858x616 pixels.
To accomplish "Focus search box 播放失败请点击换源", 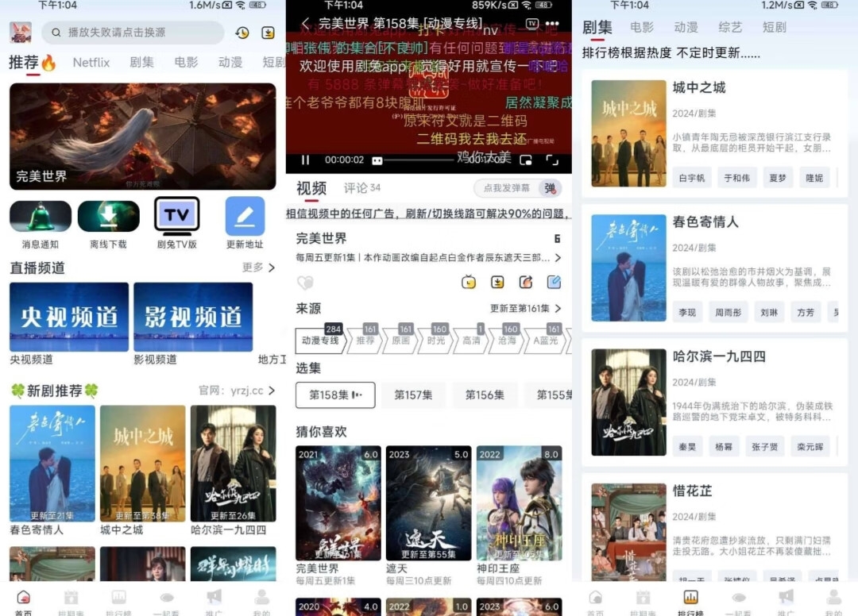I will (133, 33).
